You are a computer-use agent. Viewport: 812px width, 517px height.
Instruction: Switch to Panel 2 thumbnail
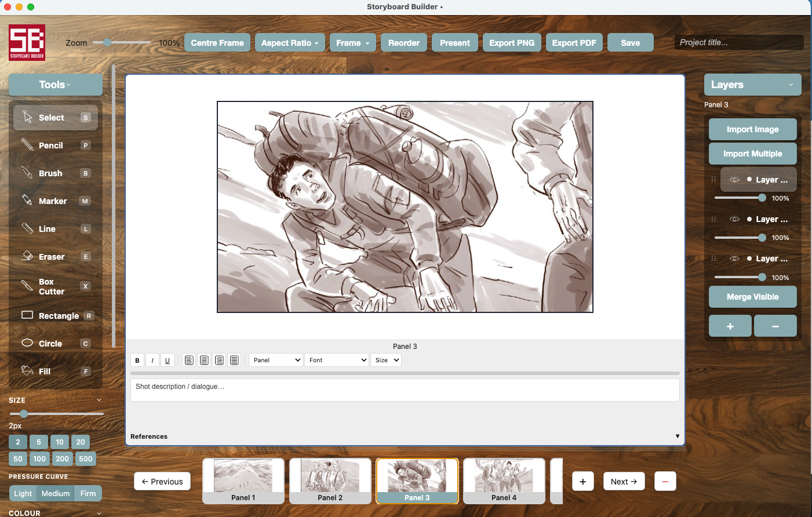tap(330, 481)
